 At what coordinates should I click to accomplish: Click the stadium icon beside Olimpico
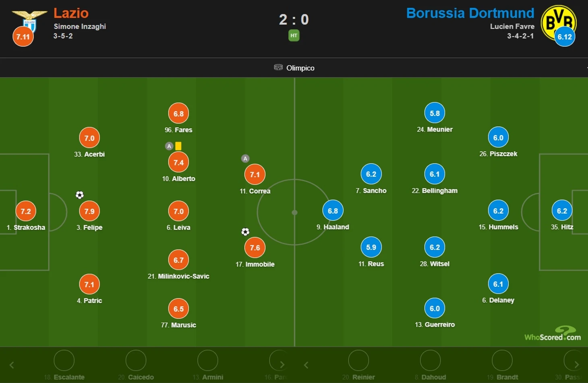coord(278,67)
